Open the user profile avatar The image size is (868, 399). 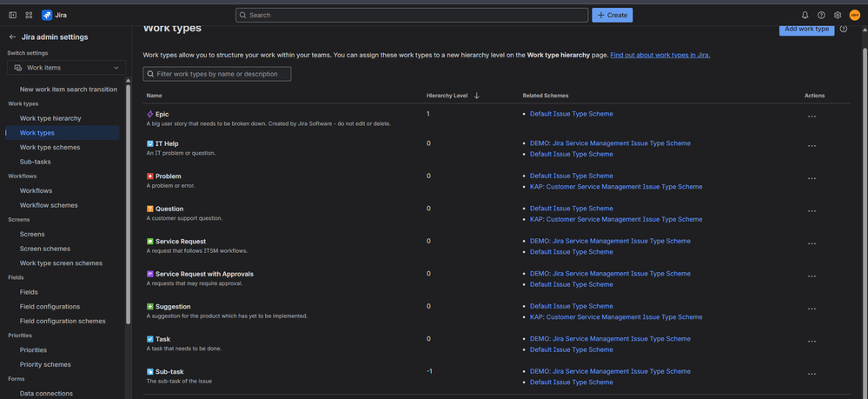pyautogui.click(x=854, y=15)
